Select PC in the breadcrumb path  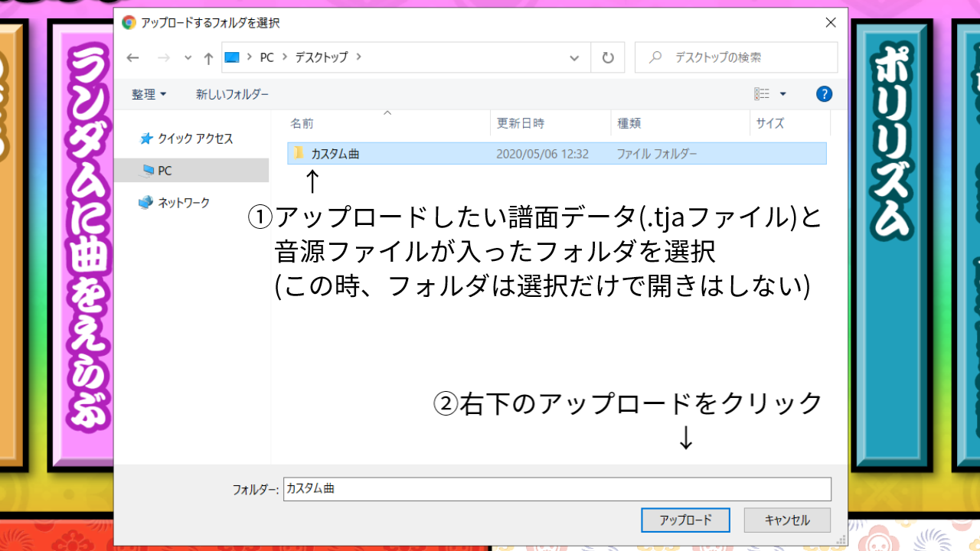click(x=266, y=57)
